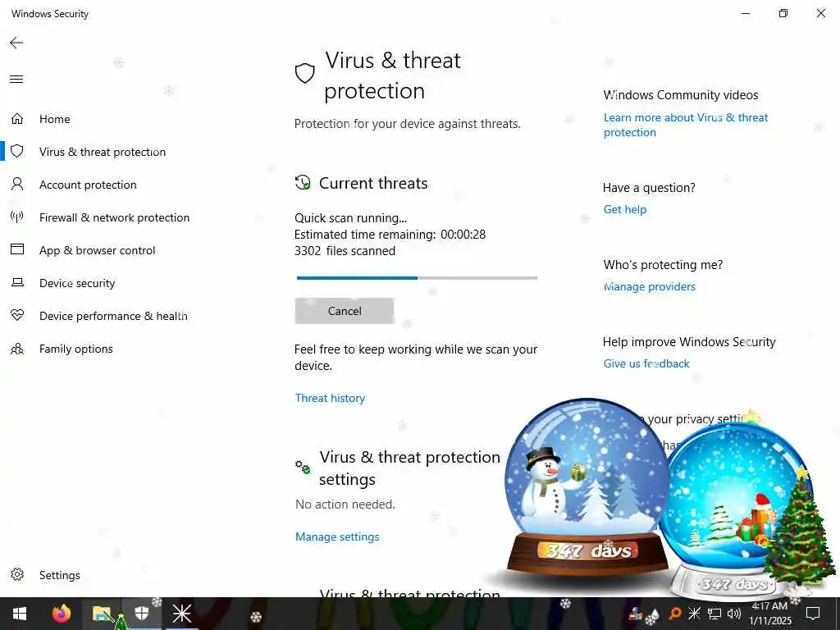Open the Settings gear icon
The width and height of the screenshot is (840, 630).
coord(17,575)
